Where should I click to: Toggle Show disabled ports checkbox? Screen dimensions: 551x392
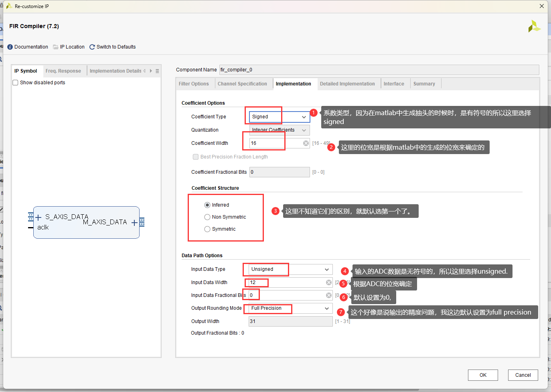(16, 83)
